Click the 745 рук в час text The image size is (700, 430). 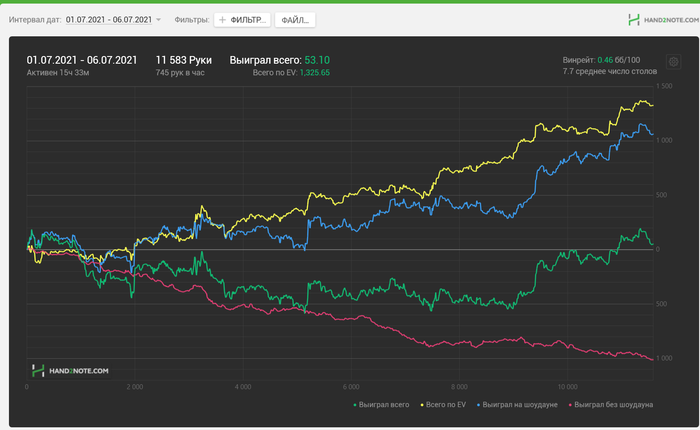tap(180, 72)
